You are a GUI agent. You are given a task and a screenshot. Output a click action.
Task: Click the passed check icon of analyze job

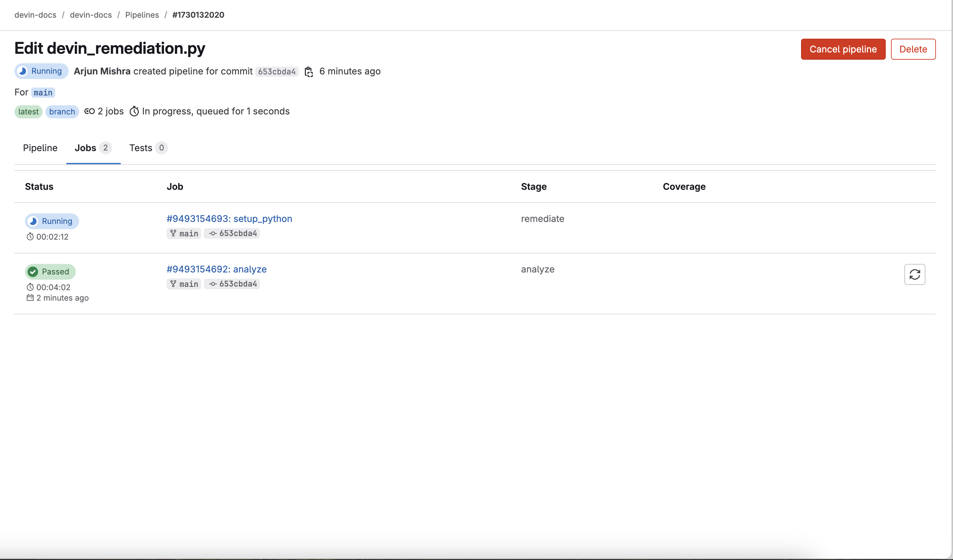point(33,271)
